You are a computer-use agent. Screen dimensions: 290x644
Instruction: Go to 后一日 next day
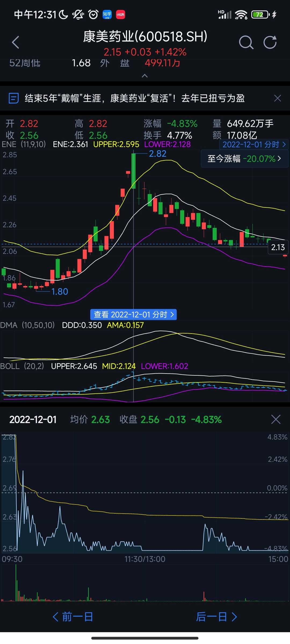[x=217, y=617]
